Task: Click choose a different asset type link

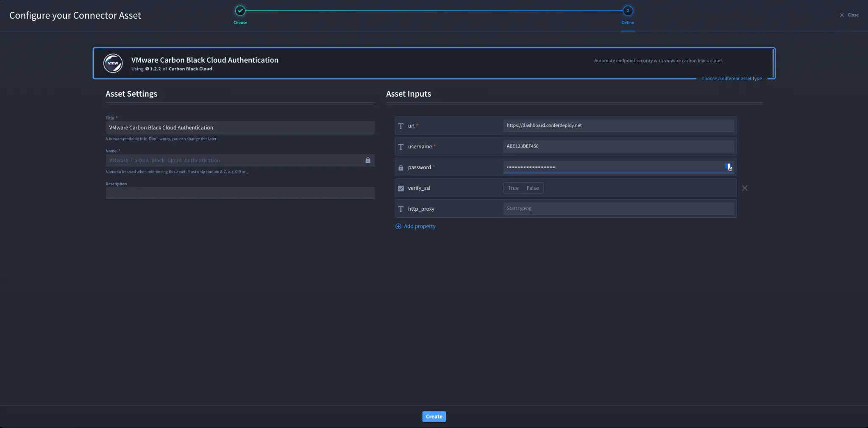Action: 732,78
